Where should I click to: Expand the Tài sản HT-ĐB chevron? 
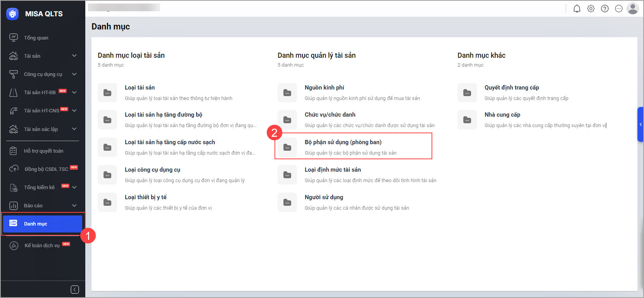coord(74,92)
